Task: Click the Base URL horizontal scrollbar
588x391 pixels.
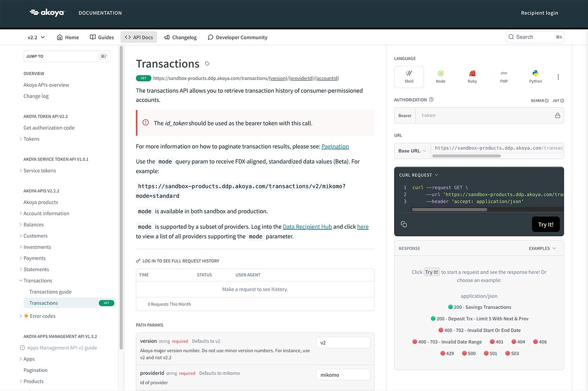Action: click(466, 156)
